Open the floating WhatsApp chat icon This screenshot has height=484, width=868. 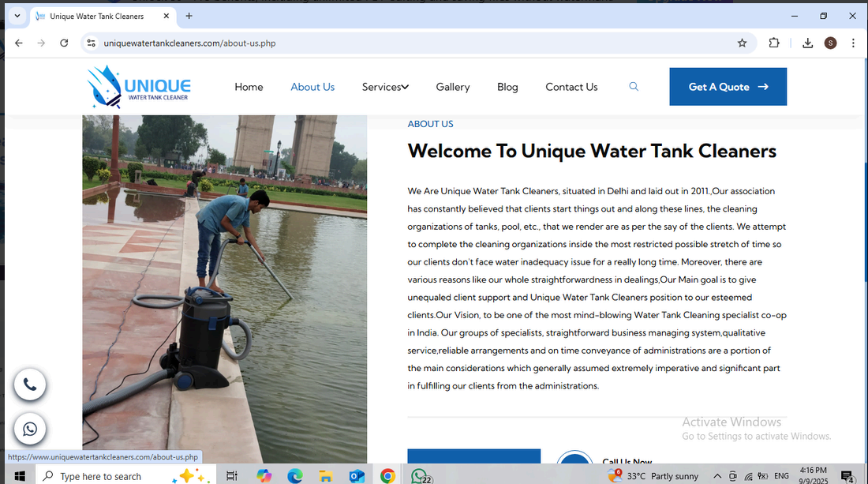pos(30,429)
